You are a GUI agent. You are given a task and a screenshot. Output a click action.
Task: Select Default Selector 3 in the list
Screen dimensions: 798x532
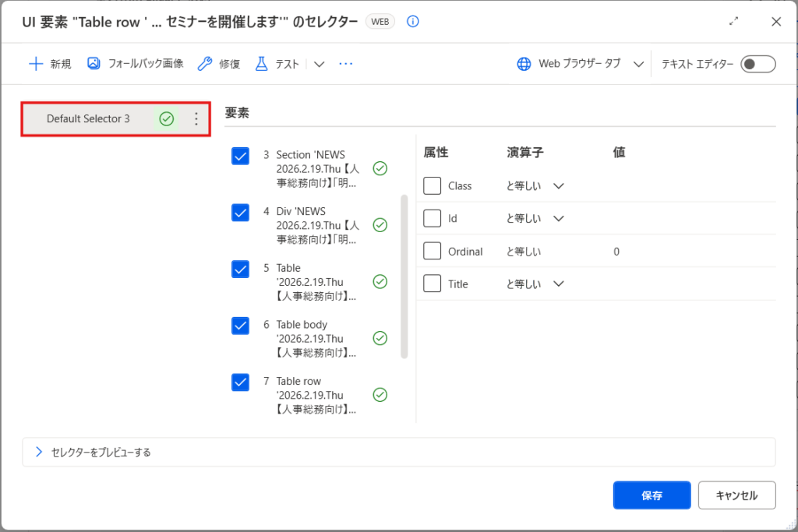tap(88, 119)
